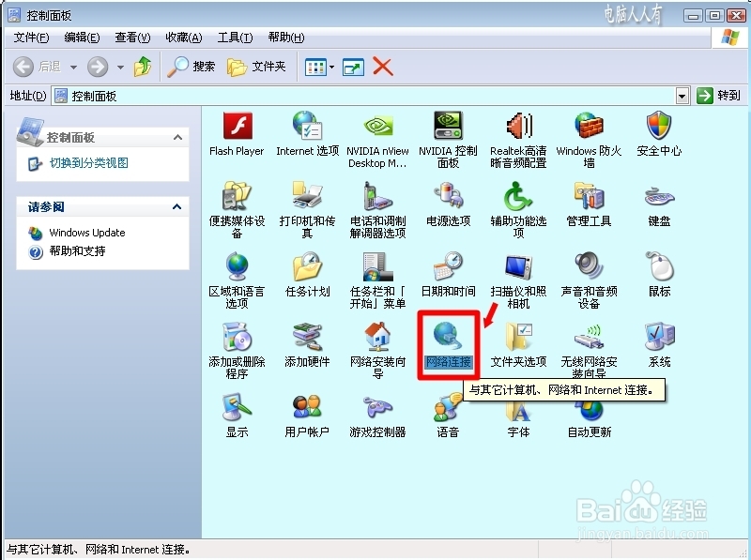Screen dimensions: 751x560
Task: Open 网络安装向导 icon
Action: point(377,337)
